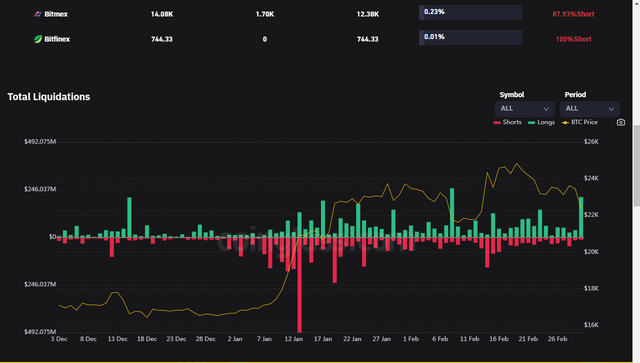
Task: Click the tall green longs bar near 13 Dec
Action: [x=129, y=217]
